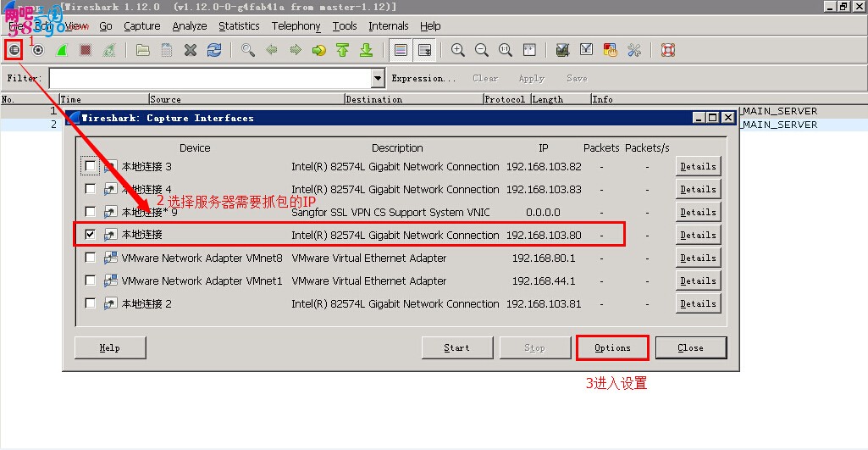Viewport: 868px width, 450px height.
Task: Start a new live capture (green fin)
Action: coord(62,51)
